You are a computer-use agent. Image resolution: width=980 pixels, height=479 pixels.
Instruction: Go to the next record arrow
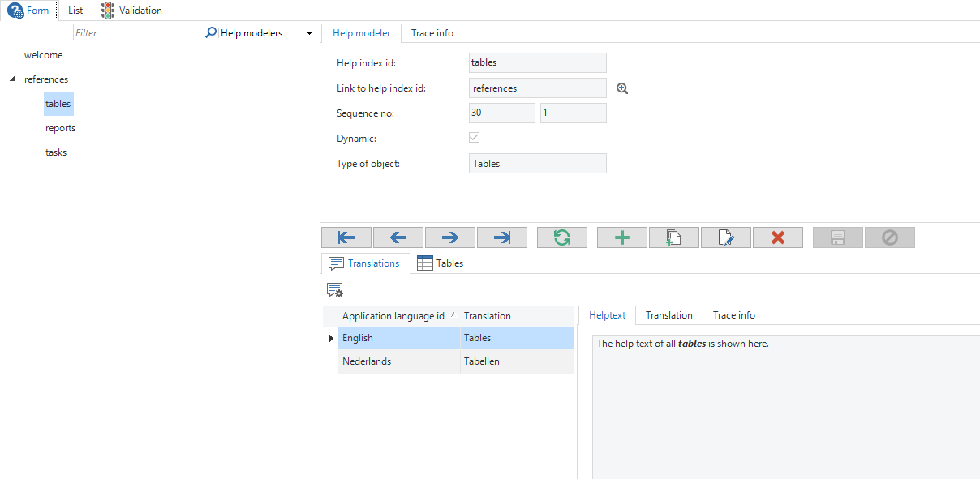pyautogui.click(x=450, y=237)
